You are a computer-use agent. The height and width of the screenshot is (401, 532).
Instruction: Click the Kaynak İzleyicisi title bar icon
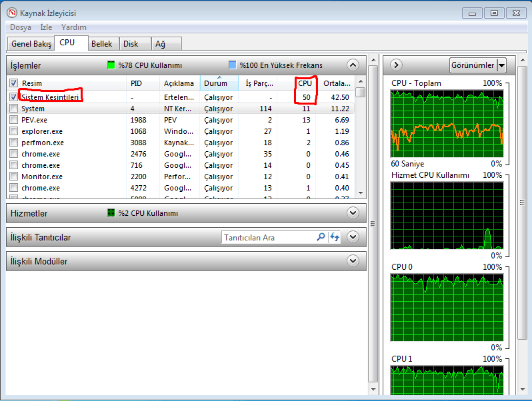click(12, 13)
